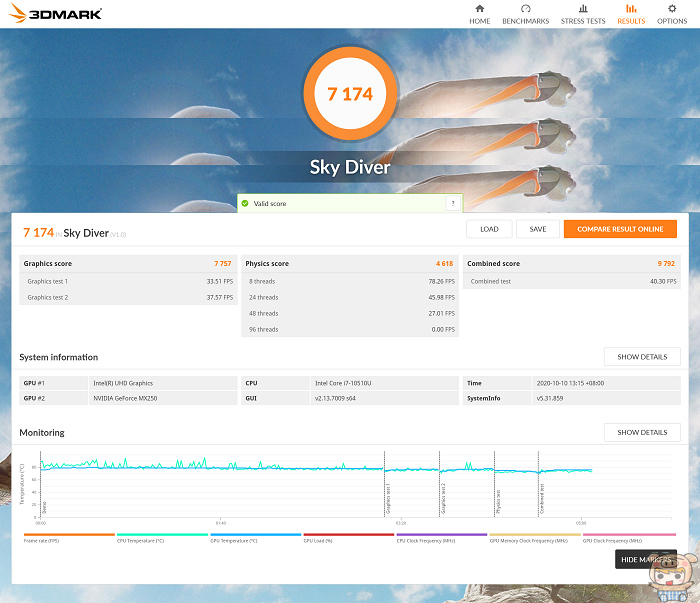Hide the chart markers
Screen dimensions: 700x603
click(x=646, y=559)
